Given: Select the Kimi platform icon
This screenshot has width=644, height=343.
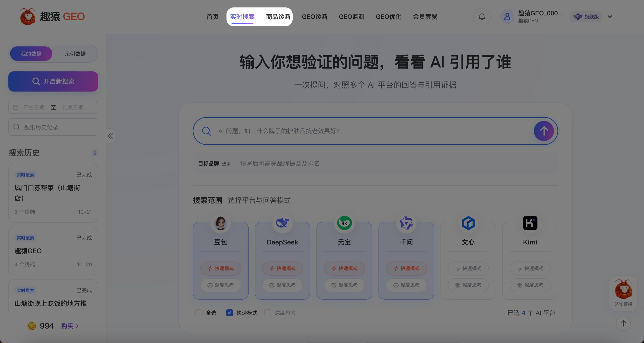Looking at the screenshot, I should click(x=530, y=223).
